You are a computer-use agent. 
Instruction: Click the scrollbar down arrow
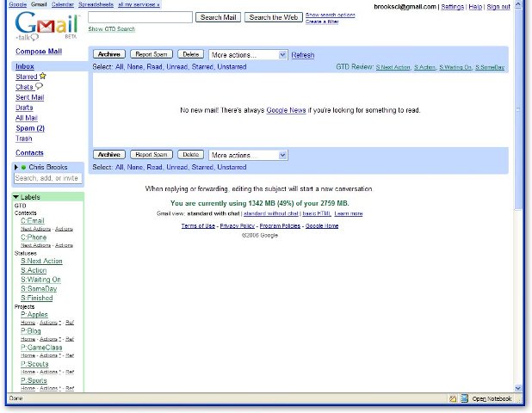(x=517, y=388)
